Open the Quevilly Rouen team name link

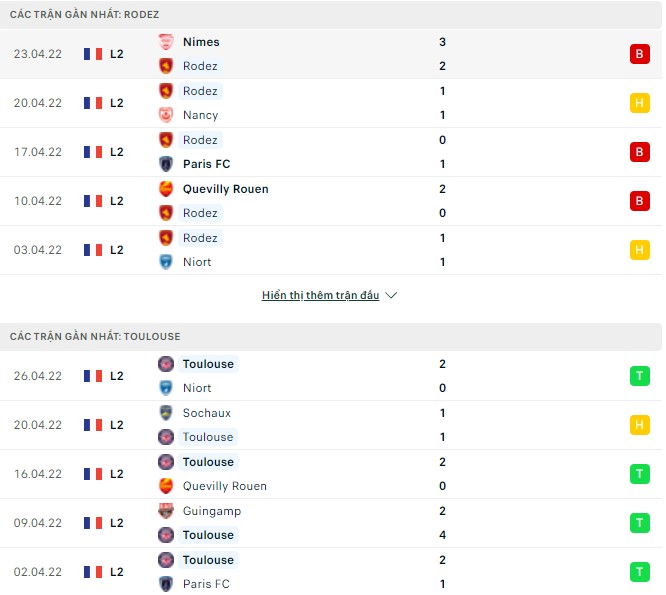pos(225,189)
